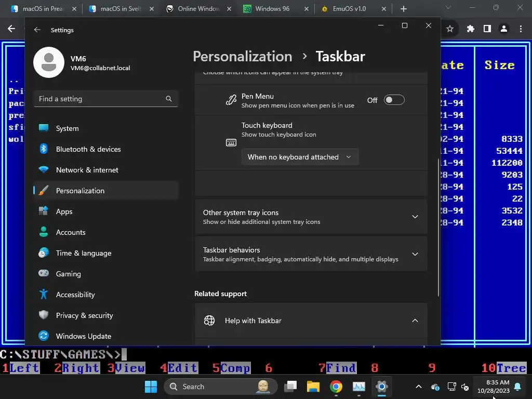Open the Chrome profile icon
The height and width of the screenshot is (399, 532).
[x=504, y=29]
